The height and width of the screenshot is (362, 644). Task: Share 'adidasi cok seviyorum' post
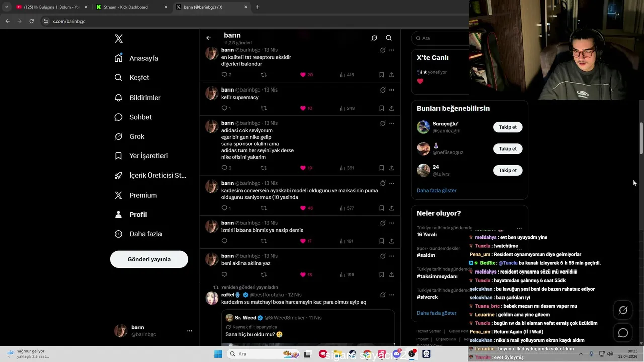pyautogui.click(x=392, y=168)
